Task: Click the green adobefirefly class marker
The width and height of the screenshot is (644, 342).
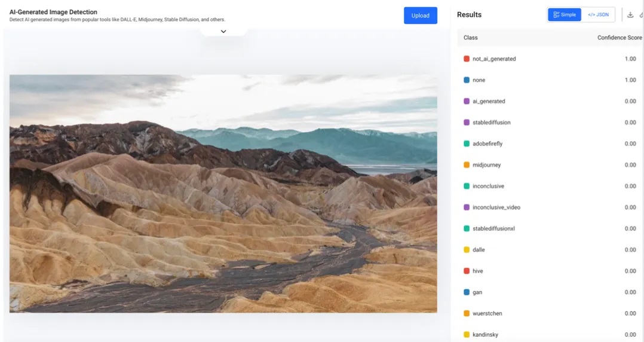Action: 467,143
